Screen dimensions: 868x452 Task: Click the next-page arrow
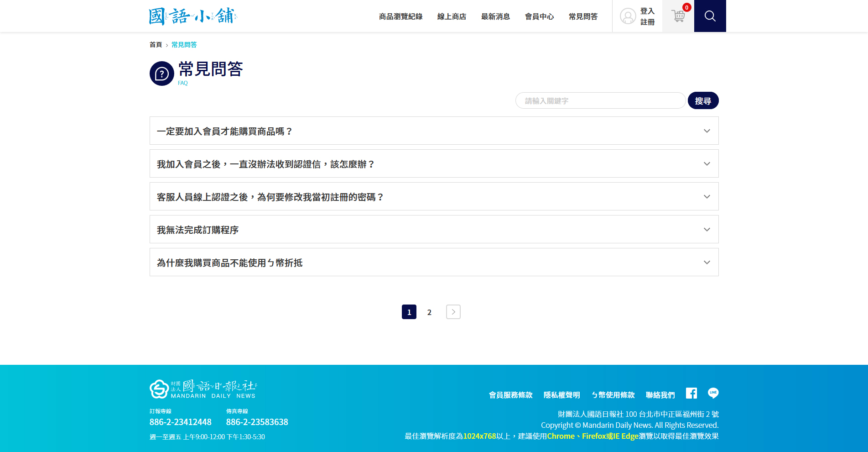tap(452, 312)
